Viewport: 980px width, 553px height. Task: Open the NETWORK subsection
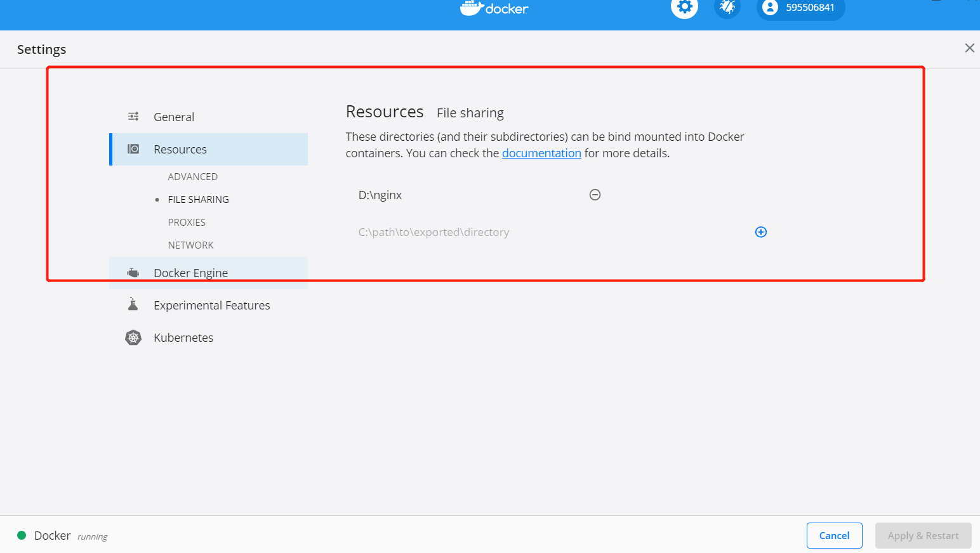[190, 245]
